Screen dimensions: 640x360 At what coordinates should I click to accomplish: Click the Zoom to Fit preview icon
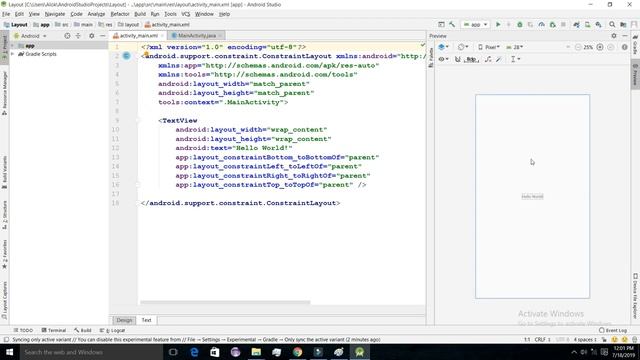pyautogui.click(x=611, y=47)
